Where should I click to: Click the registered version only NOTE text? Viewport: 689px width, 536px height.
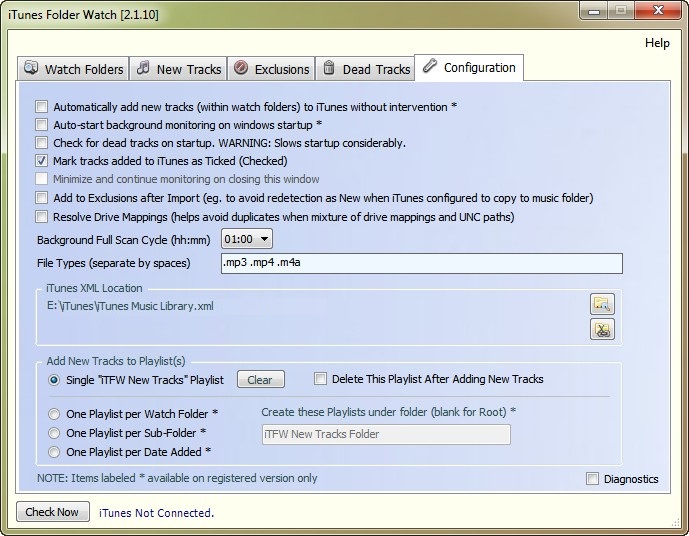click(x=177, y=478)
